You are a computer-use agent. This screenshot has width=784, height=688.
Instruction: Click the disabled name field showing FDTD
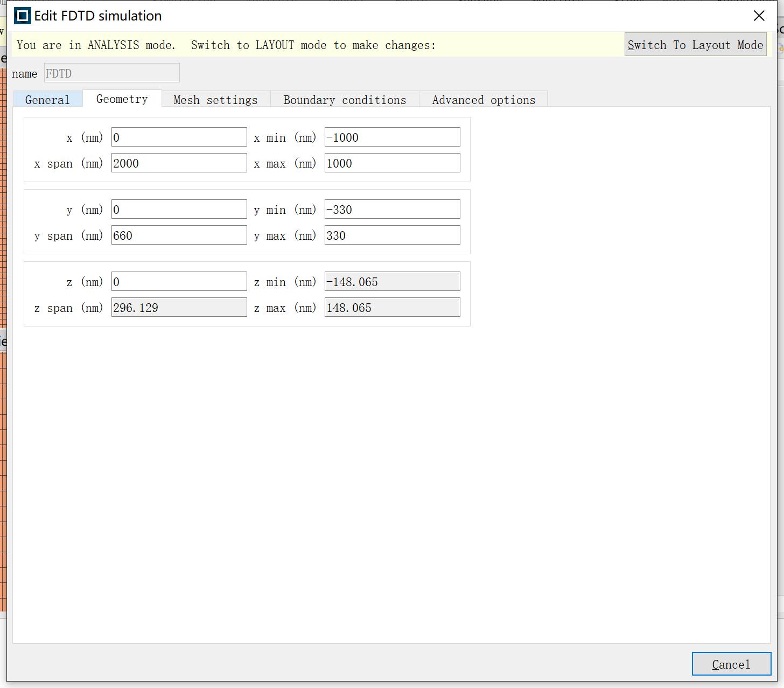pos(111,73)
